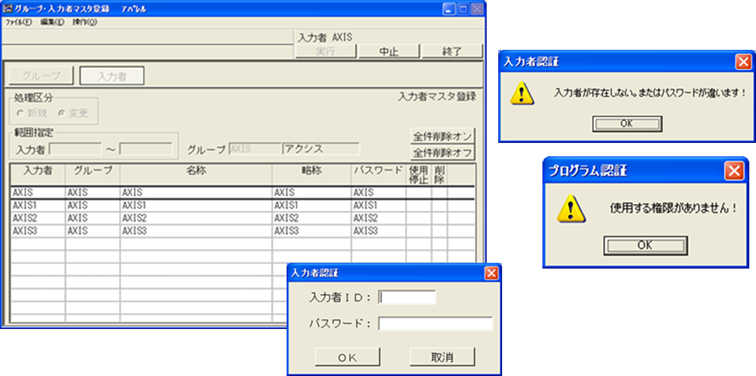Click the 全件削除オフ button
This screenshot has height=376, width=756.
[x=442, y=152]
